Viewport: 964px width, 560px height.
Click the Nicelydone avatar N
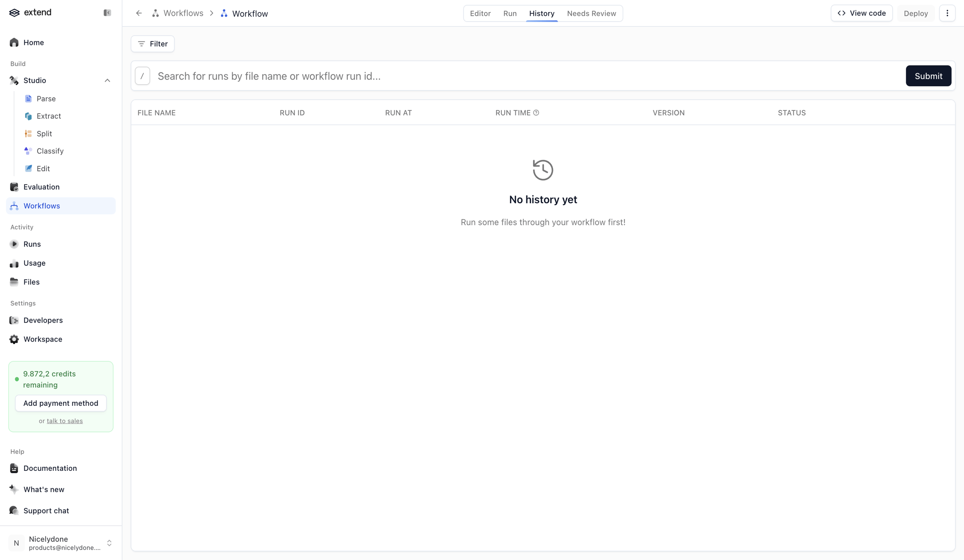[16, 543]
